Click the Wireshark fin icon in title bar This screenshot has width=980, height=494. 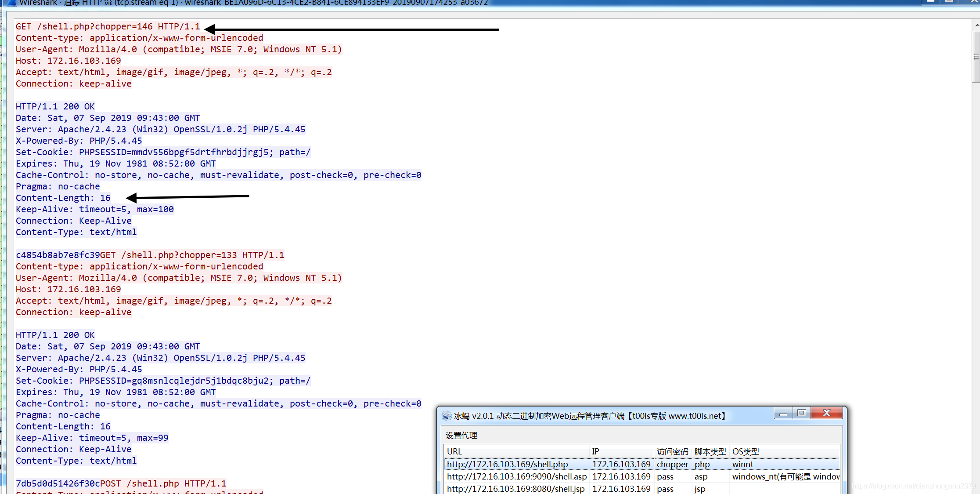(12, 2)
